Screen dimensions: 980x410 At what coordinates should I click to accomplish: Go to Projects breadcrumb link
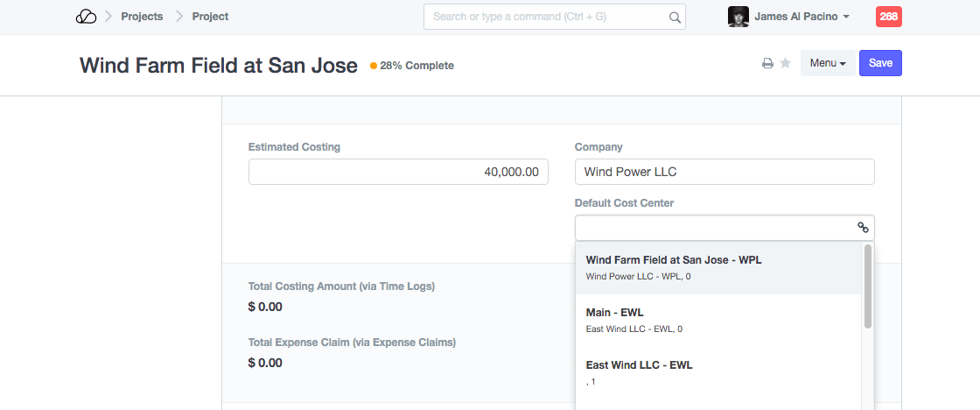pos(142,17)
